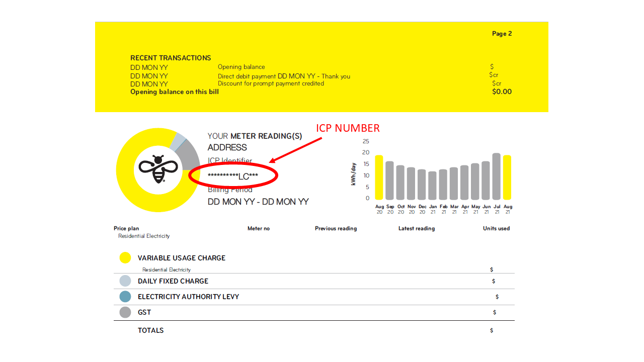
Task: Click the yellow Variable Usage Charge circle
Action: click(x=125, y=258)
